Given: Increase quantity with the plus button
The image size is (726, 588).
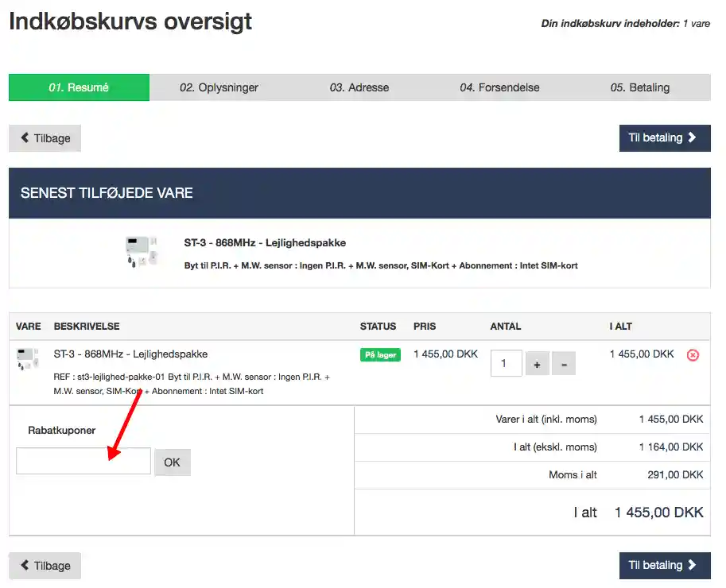Looking at the screenshot, I should pos(537,364).
